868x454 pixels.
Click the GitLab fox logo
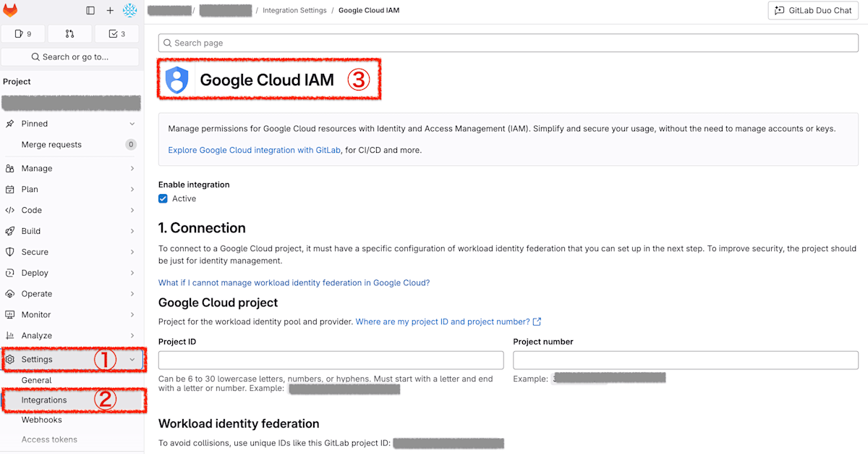point(11,10)
